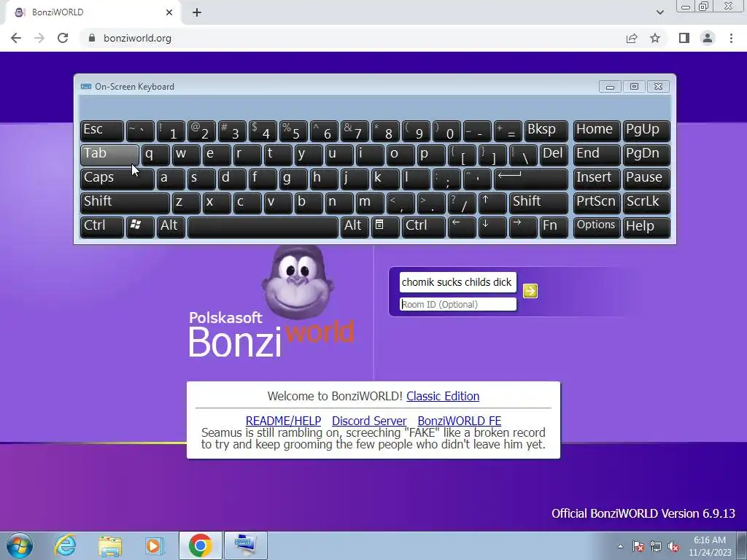Toggle the left Ctrl key
The height and width of the screenshot is (560, 747).
point(102,226)
